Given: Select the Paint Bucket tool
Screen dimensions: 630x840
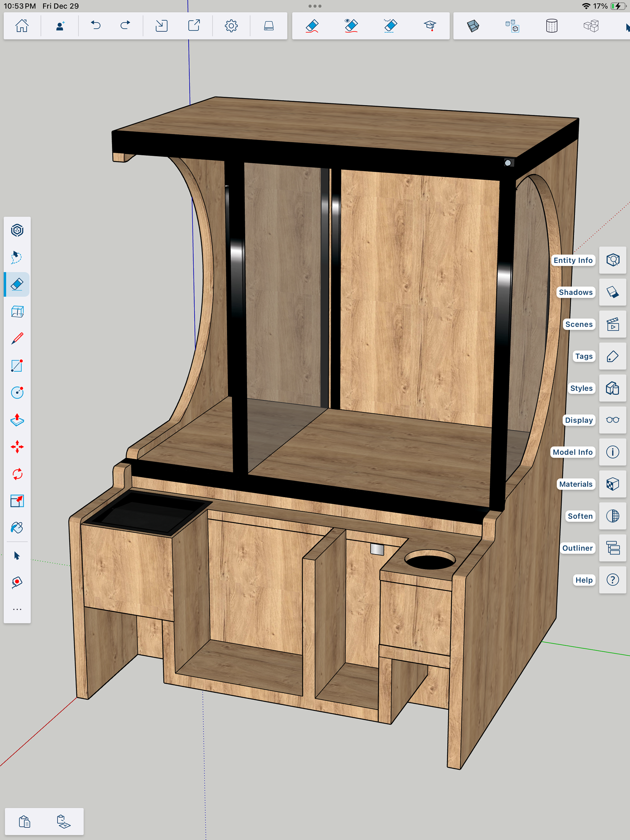Looking at the screenshot, I should [17, 528].
